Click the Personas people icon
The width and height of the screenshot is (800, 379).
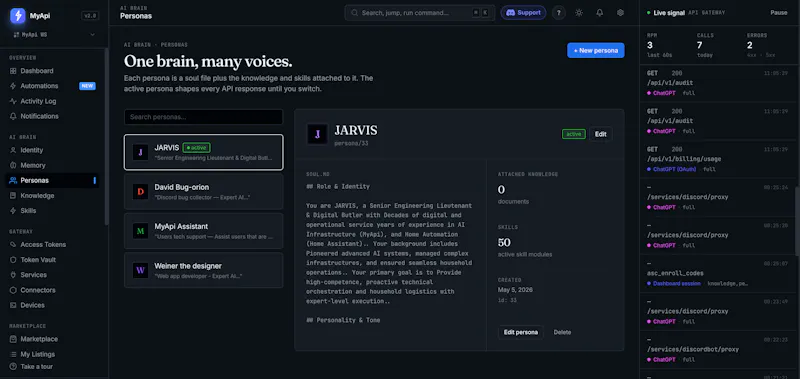coord(13,181)
